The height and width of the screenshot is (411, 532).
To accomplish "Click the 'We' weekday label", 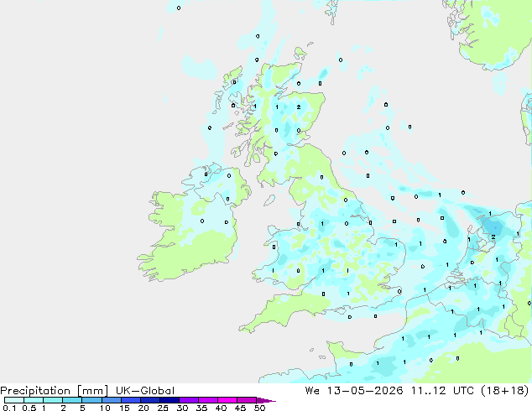I will pos(312,390).
